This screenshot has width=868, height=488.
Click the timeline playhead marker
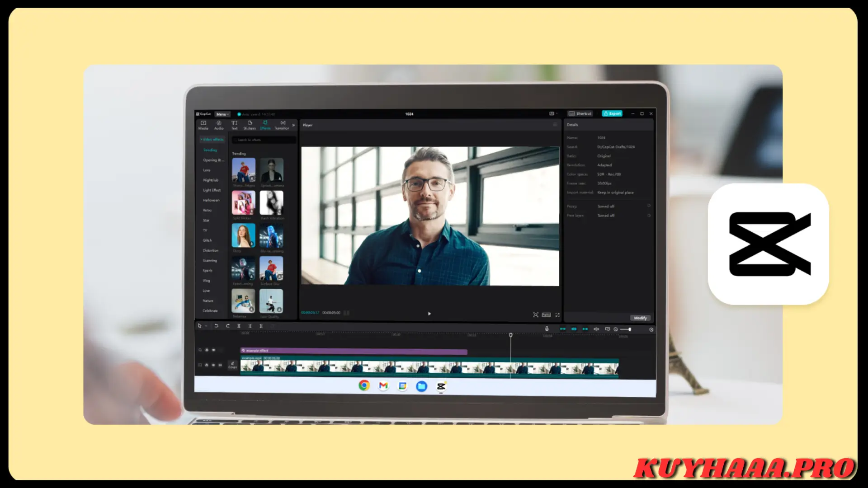(x=511, y=335)
